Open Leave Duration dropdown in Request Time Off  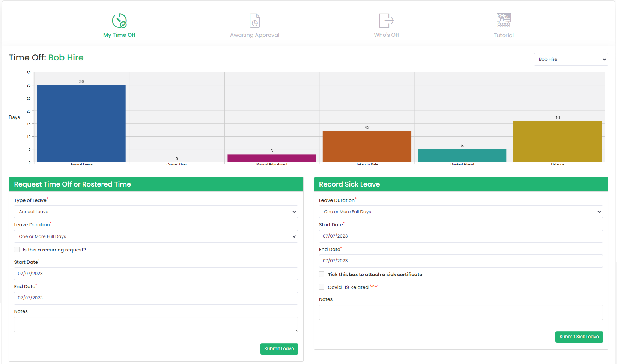coord(156,236)
